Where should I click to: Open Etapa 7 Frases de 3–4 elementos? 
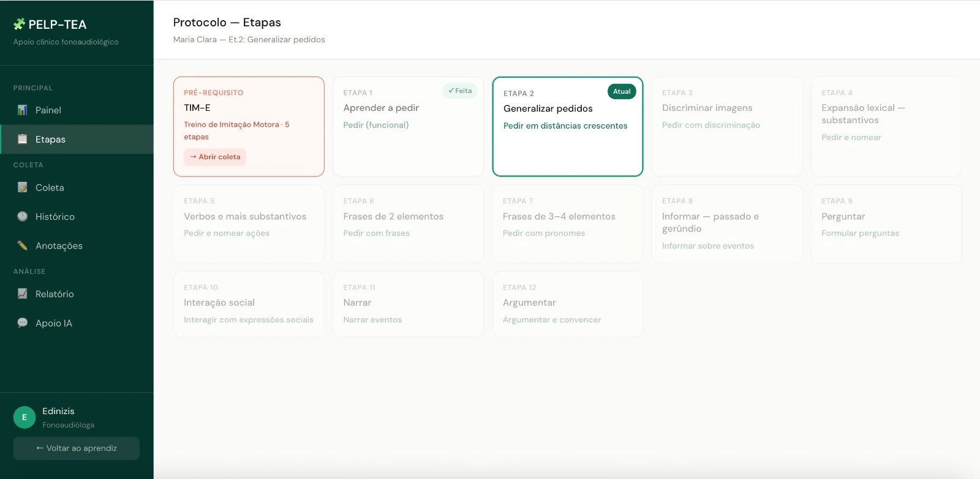click(x=568, y=224)
